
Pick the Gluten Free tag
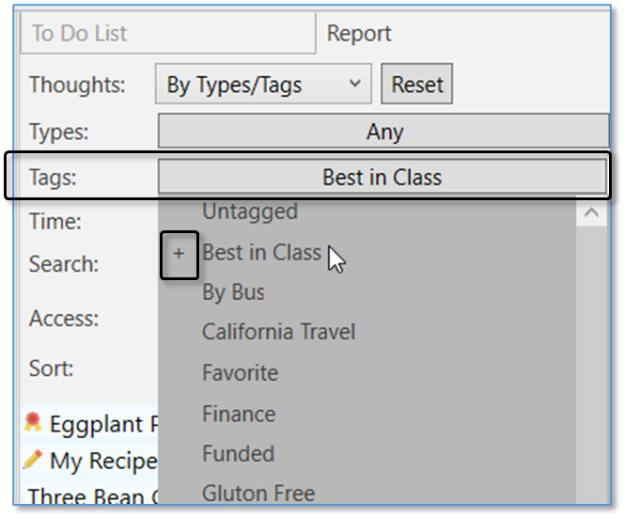[258, 493]
